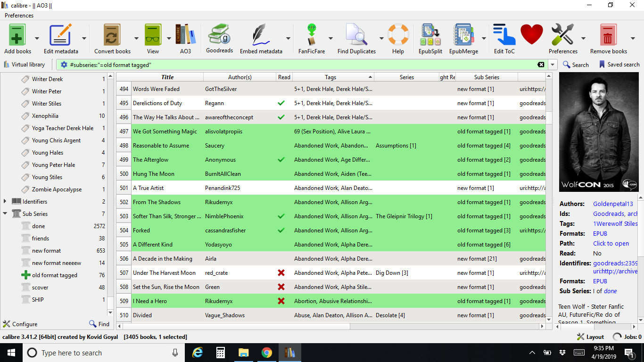Viewport: 644px width, 362px height.
Task: Expand the Identifiers tree node
Action: (x=5, y=202)
